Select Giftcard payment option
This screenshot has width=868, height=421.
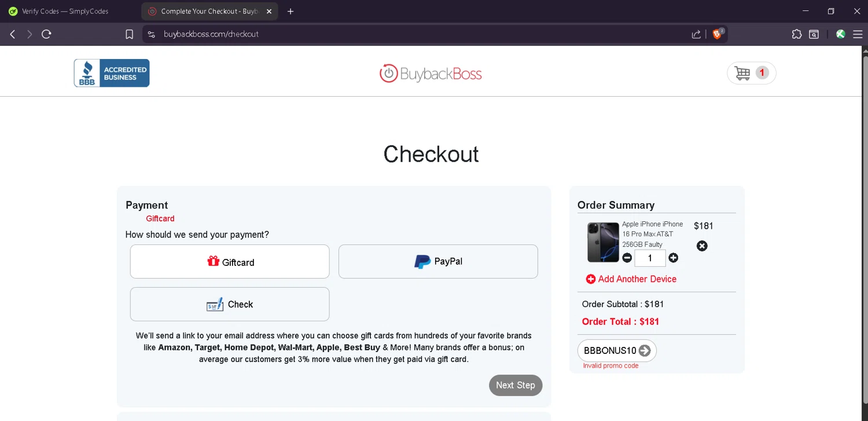(230, 262)
